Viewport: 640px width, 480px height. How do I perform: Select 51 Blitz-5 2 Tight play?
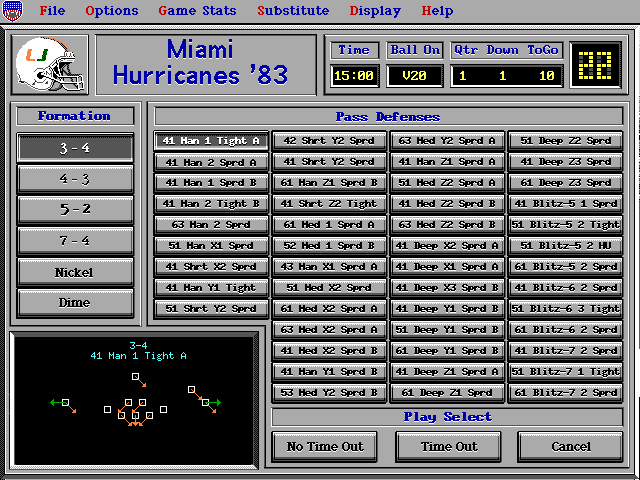tap(565, 225)
